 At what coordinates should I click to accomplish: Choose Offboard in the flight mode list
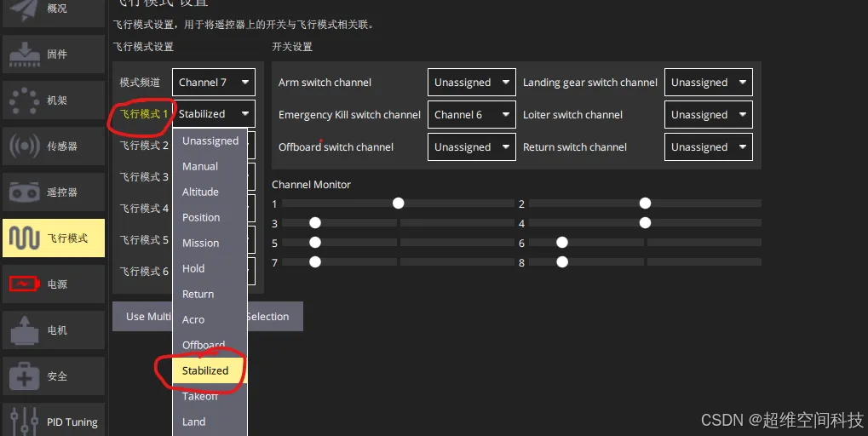210,345
